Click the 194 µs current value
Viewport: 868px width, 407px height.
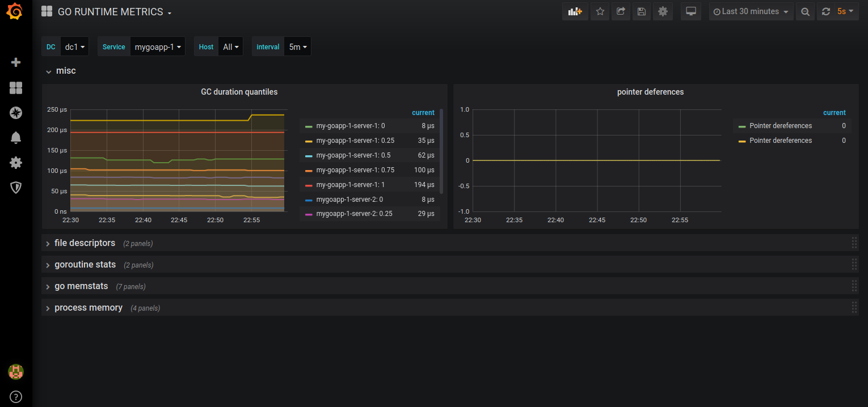(x=424, y=185)
